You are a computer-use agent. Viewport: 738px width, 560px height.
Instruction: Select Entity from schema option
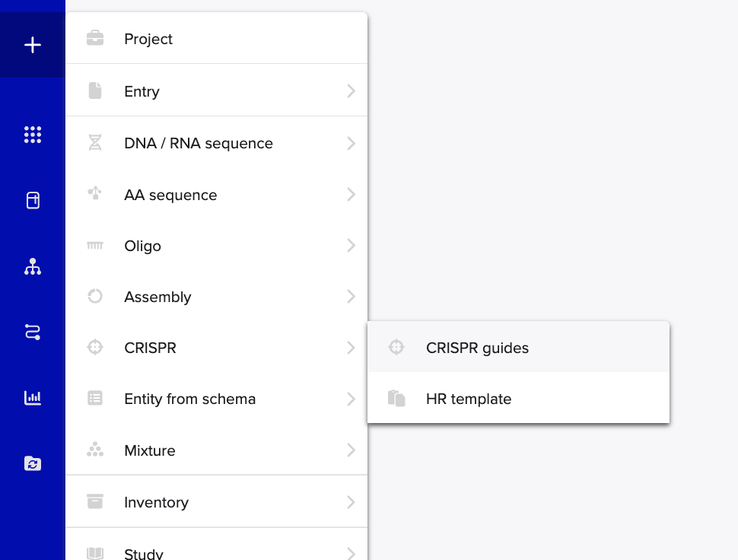(x=217, y=399)
